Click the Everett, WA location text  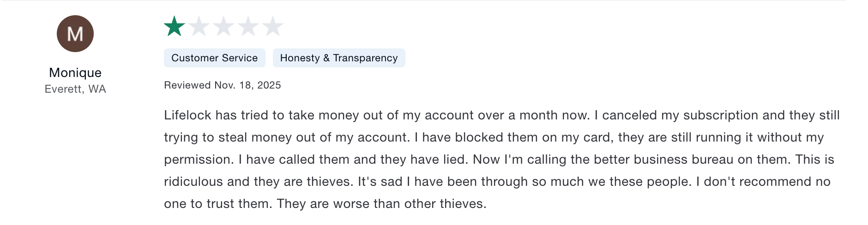tap(75, 89)
